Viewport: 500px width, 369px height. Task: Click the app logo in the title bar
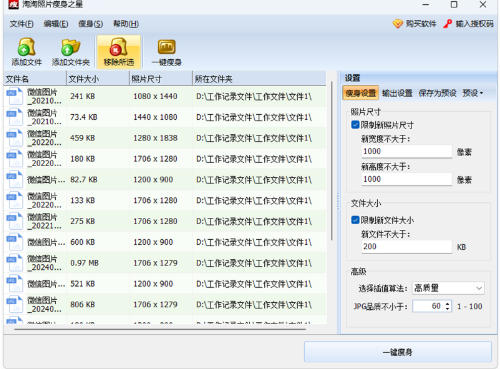[x=14, y=4]
